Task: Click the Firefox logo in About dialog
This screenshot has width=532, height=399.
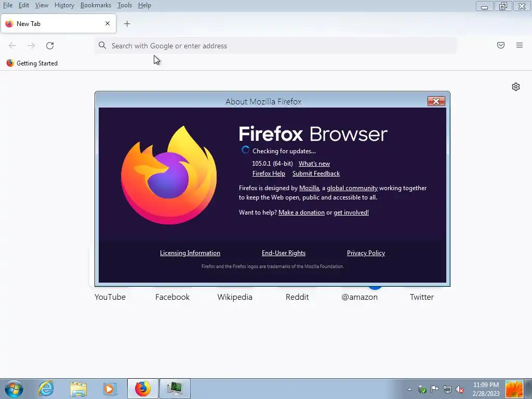Action: tap(169, 175)
